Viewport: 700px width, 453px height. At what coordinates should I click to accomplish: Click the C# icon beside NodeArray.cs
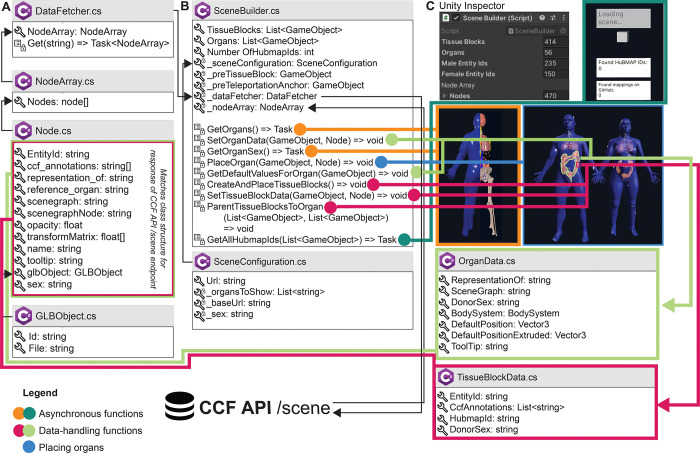[23, 81]
